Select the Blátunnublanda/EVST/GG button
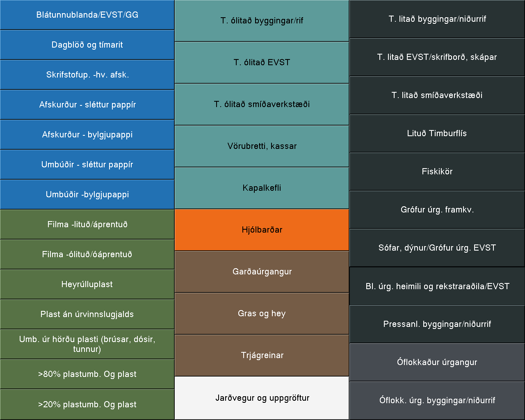525x420 pixels. (87, 15)
